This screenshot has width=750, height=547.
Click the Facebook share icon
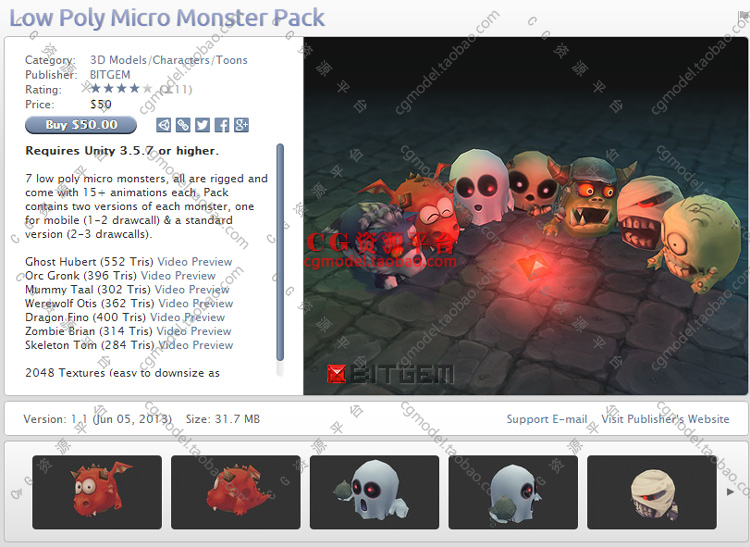221,125
